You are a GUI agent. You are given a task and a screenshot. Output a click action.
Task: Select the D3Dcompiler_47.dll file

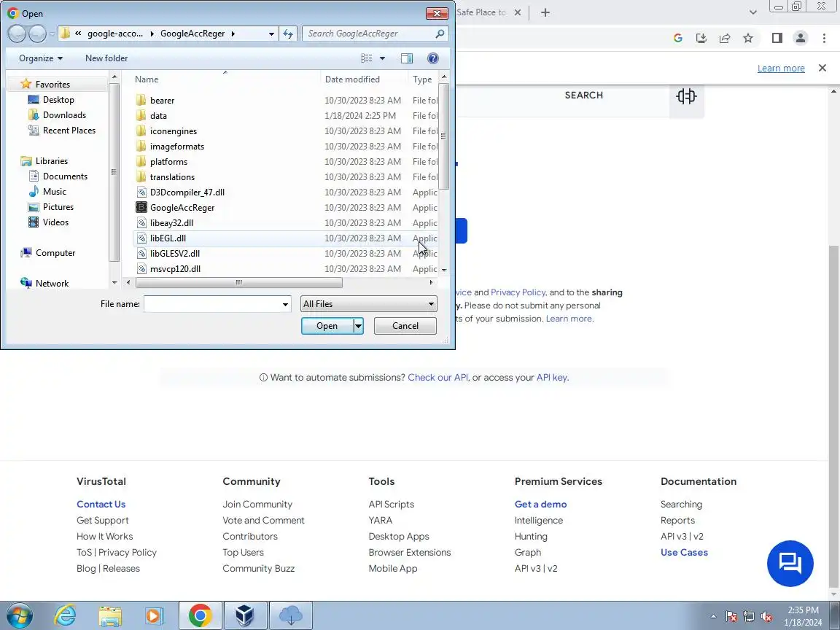(187, 192)
